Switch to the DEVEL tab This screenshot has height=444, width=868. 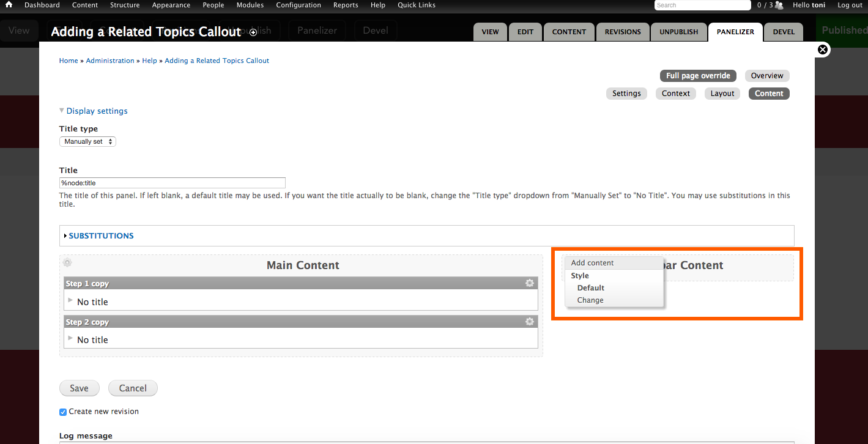point(784,32)
